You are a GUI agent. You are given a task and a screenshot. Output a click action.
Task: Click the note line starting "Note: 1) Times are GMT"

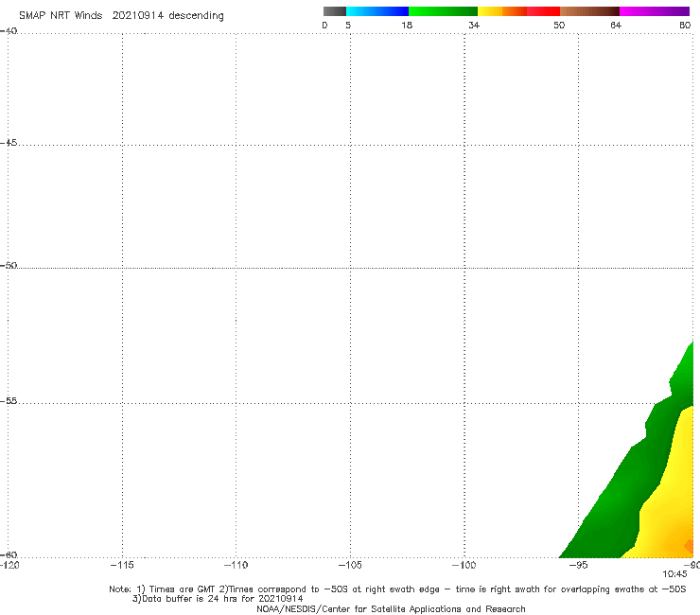(397, 589)
